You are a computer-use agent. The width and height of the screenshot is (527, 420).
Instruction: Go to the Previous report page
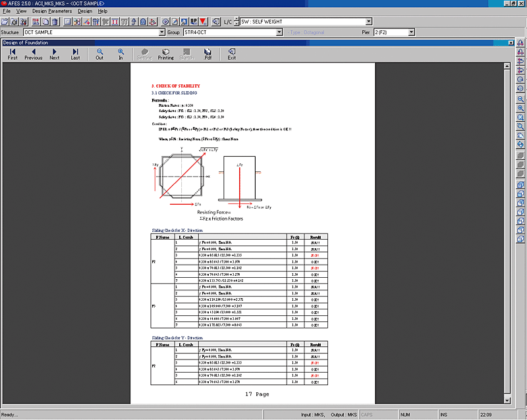click(x=34, y=54)
